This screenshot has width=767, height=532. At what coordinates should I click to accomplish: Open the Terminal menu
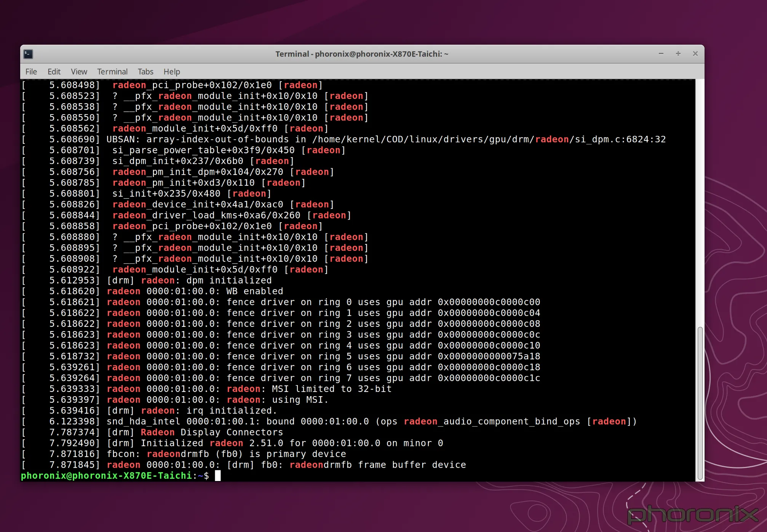coord(112,72)
